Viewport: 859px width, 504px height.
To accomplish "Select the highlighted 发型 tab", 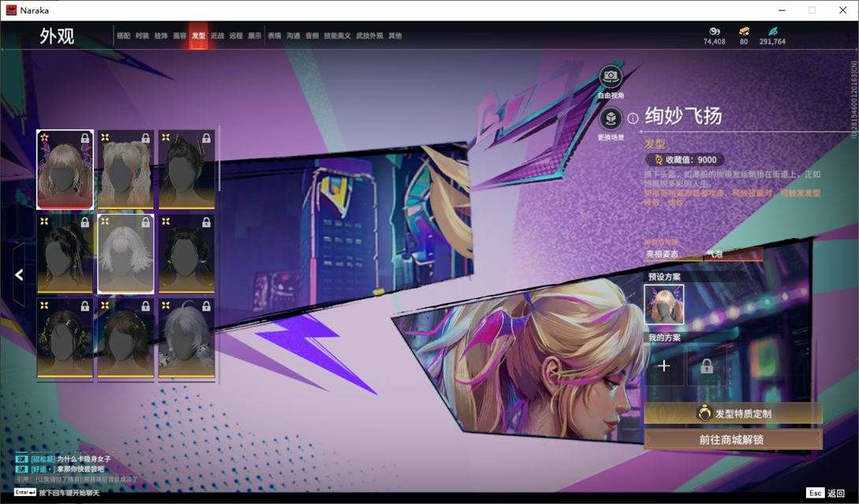I will point(198,35).
